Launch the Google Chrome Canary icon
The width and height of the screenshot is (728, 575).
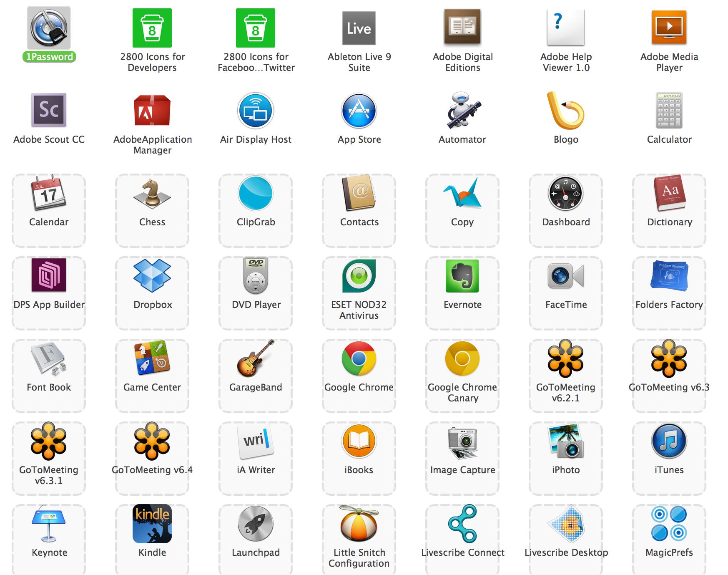tap(462, 358)
